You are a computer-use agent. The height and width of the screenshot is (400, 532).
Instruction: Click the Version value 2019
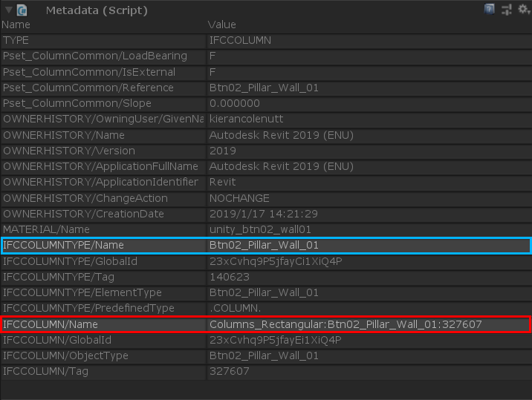pos(369,151)
